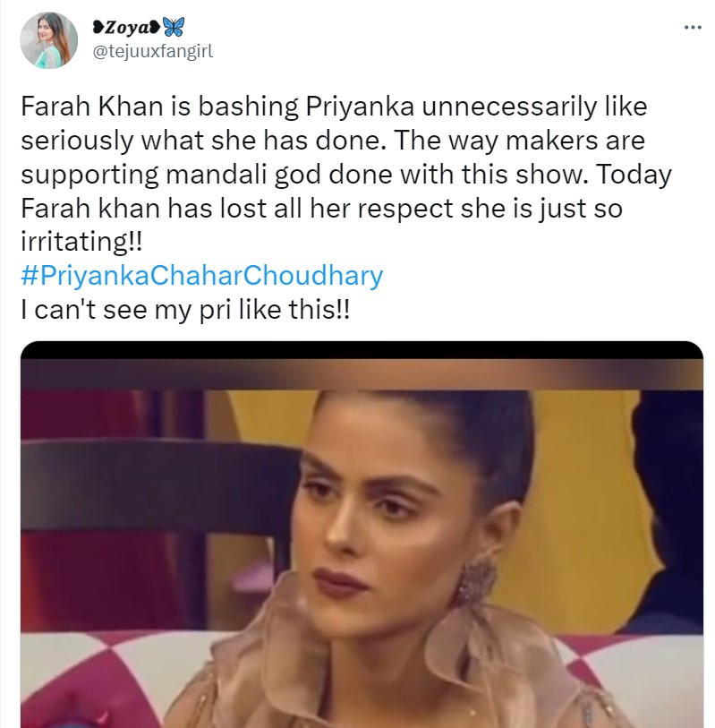Open the #PriyankaChaharChoudhary hashtag link
This screenshot has width=715, height=728.
coord(201,275)
